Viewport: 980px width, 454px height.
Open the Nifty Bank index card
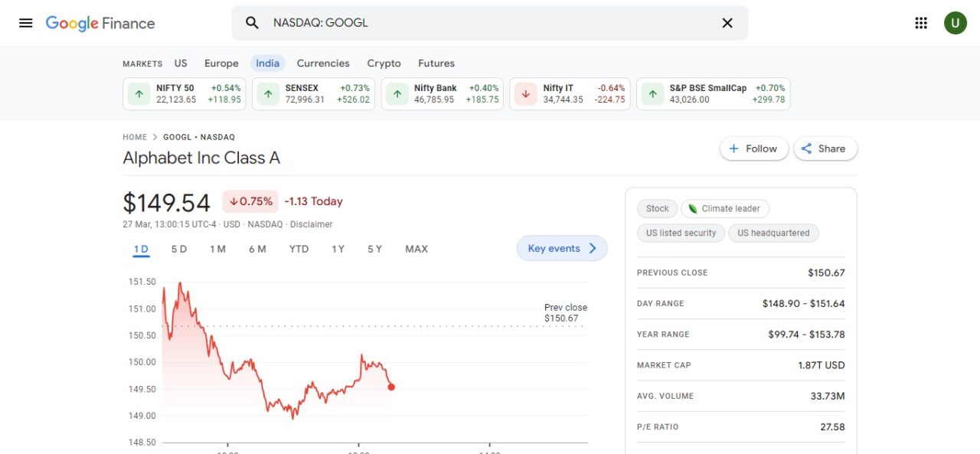(443, 94)
